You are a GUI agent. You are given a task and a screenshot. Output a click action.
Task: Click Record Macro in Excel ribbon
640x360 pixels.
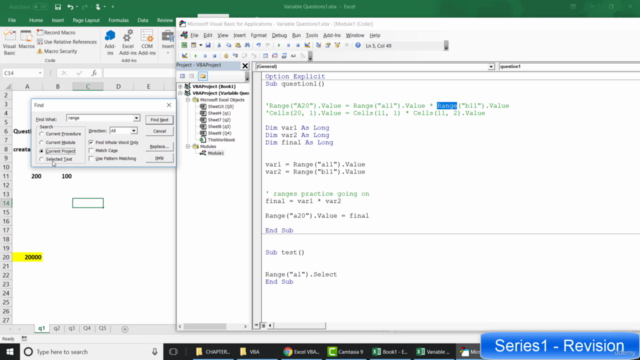click(56, 32)
